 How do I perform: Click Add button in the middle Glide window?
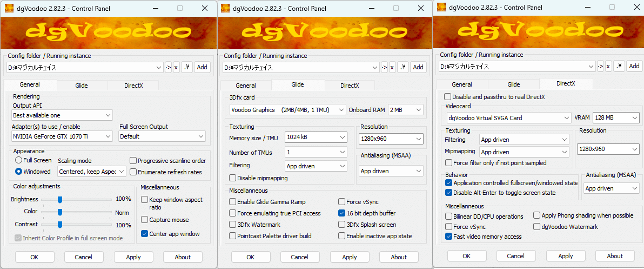418,68
